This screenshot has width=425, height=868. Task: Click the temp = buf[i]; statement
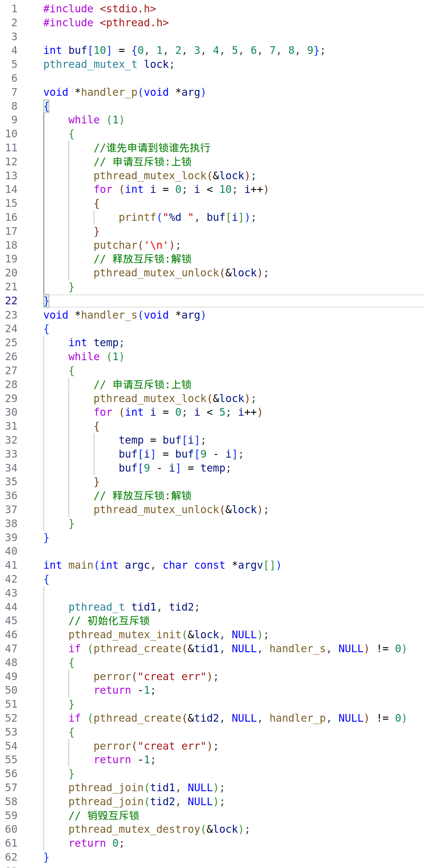pyautogui.click(x=162, y=440)
